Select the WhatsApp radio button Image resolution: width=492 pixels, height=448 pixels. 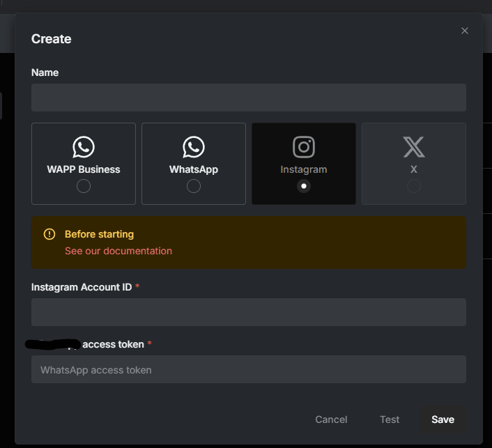point(194,186)
